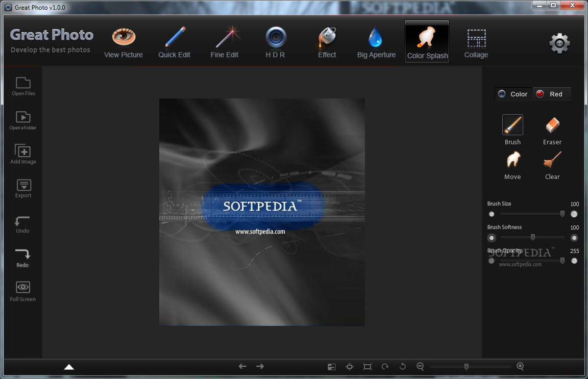Adjust the Brush Size slider

532,214
